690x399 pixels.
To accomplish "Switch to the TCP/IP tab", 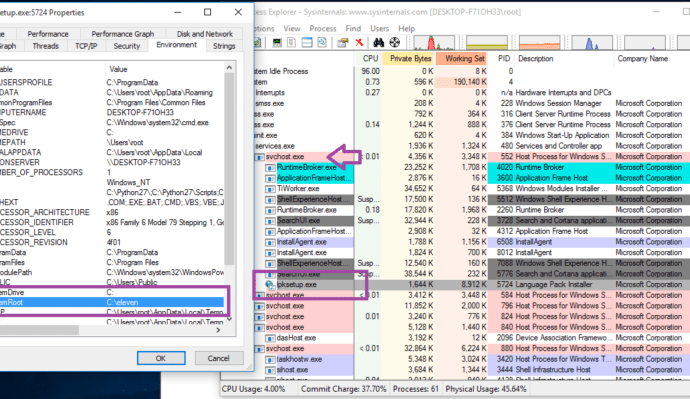I will [x=86, y=46].
